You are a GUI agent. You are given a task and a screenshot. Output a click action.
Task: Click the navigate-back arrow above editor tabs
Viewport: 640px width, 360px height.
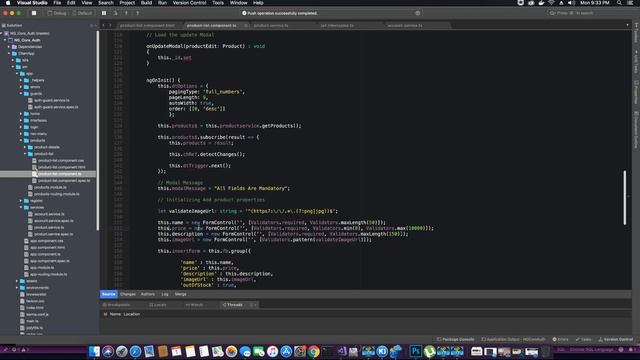(104, 25)
